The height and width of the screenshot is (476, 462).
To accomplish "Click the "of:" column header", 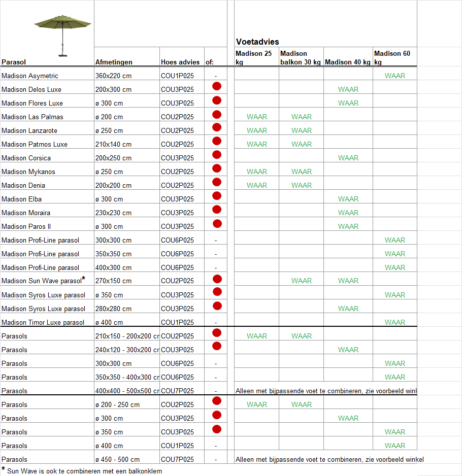I will pos(210,62).
